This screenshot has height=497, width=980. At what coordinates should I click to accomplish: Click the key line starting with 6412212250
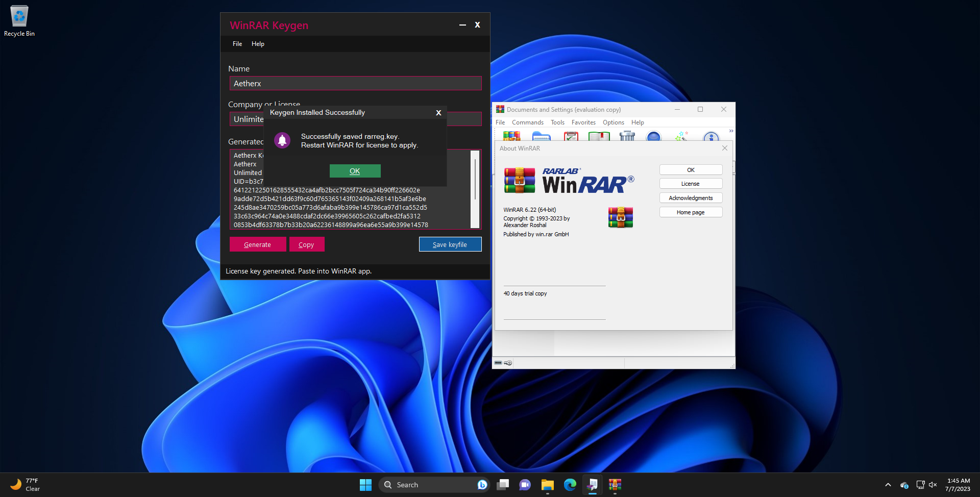pyautogui.click(x=327, y=190)
